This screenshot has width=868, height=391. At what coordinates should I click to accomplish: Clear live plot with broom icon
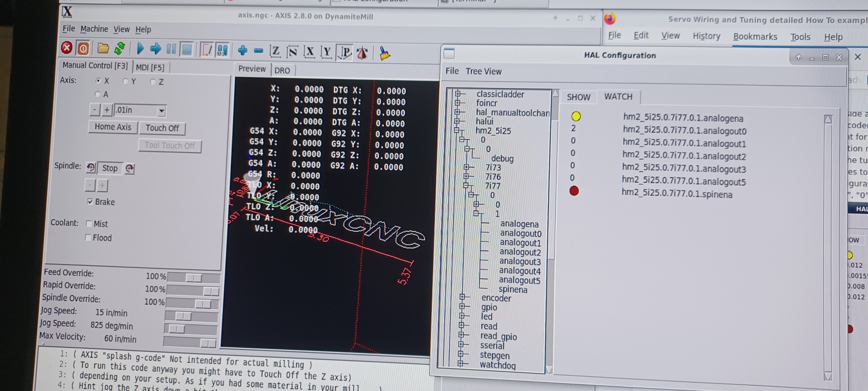pos(384,53)
